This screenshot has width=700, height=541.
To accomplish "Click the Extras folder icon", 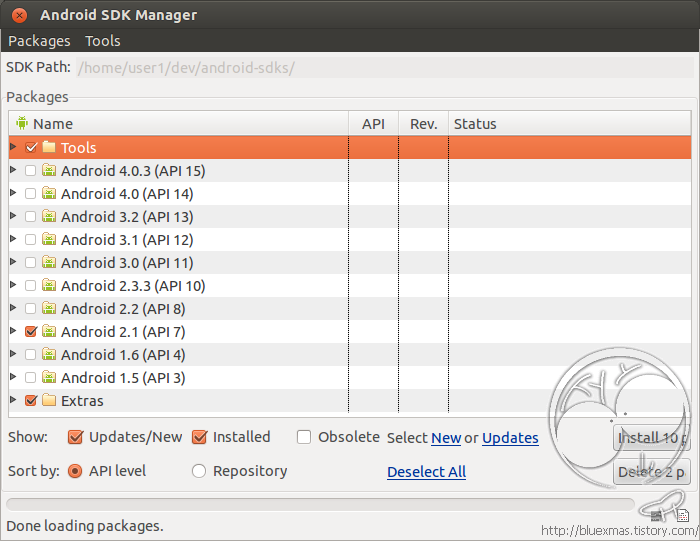I will [x=49, y=400].
